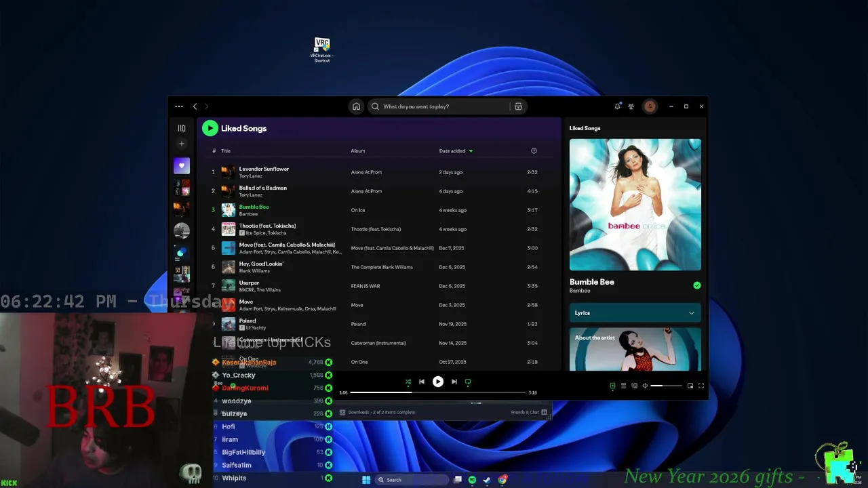
Task: Open Steam from the taskbar
Action: pos(487,480)
